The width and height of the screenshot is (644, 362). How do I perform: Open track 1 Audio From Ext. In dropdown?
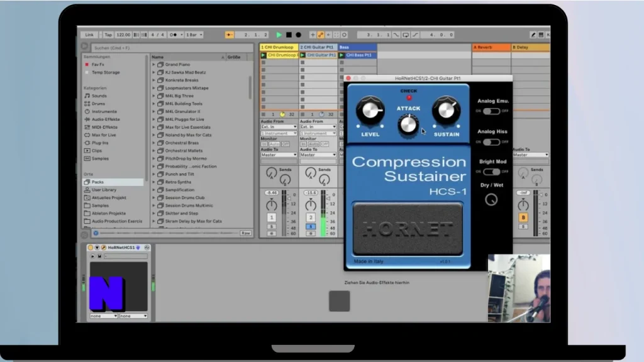coord(279,127)
